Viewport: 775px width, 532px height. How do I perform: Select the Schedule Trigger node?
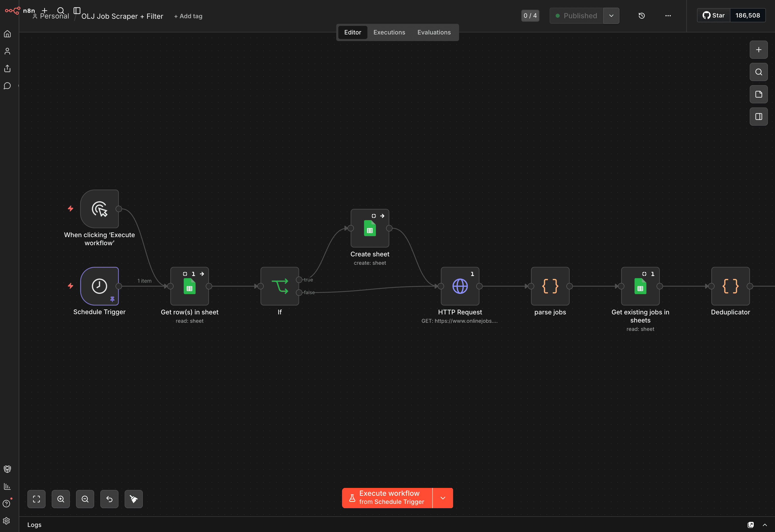(99, 286)
